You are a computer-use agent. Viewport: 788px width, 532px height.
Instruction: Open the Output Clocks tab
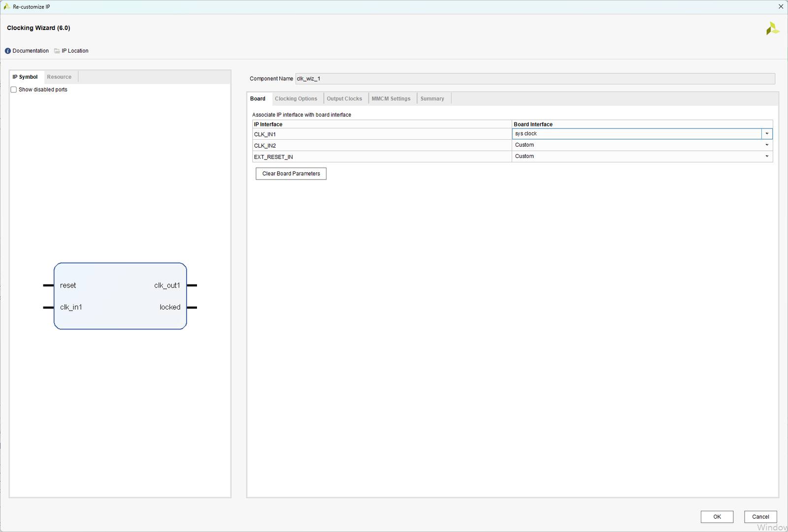point(344,99)
